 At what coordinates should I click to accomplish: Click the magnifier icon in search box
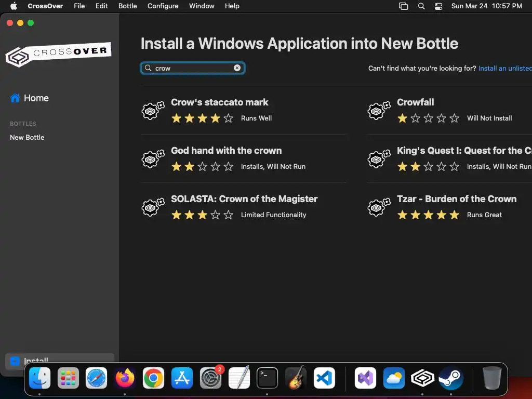[148, 68]
